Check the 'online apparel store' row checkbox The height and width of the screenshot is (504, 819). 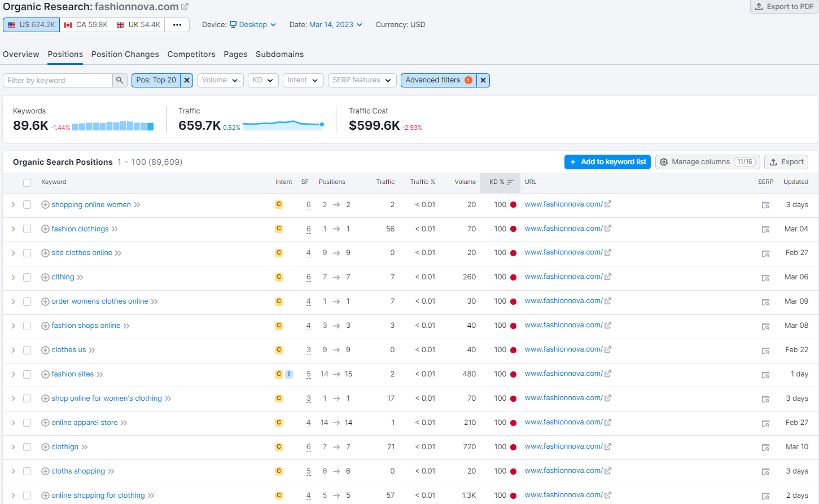27,423
